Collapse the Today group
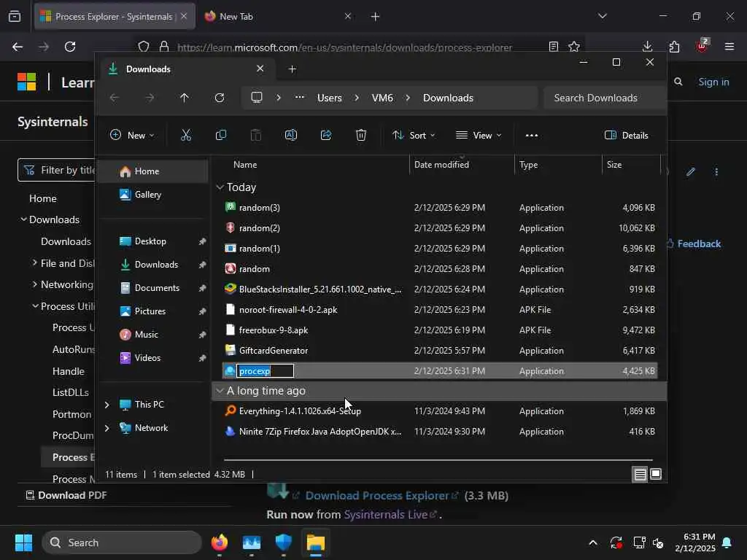 (x=220, y=187)
